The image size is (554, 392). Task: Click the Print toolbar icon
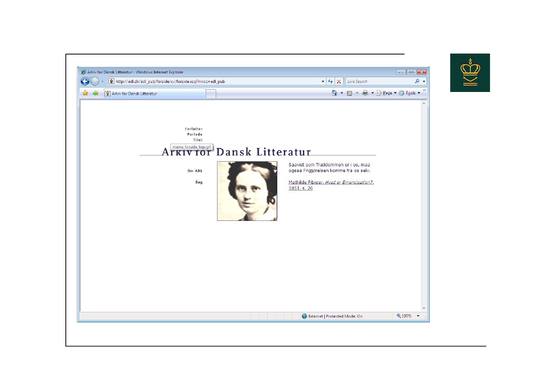[x=365, y=93]
